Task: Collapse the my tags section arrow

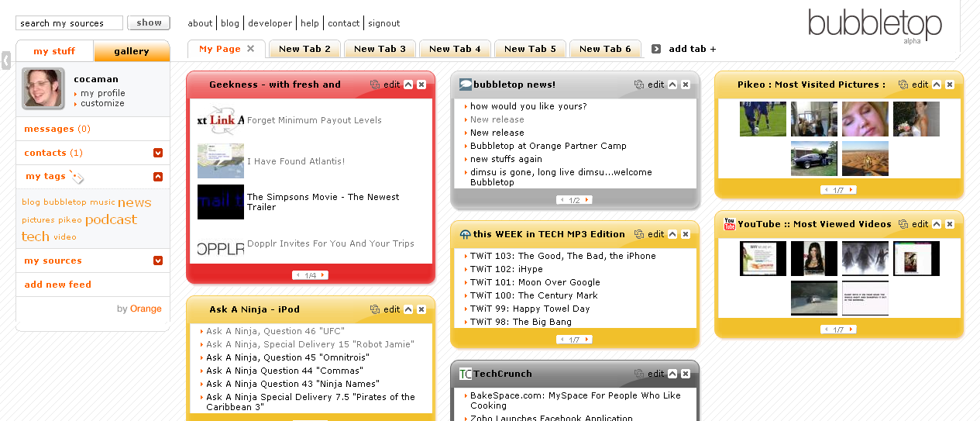Action: click(x=158, y=177)
